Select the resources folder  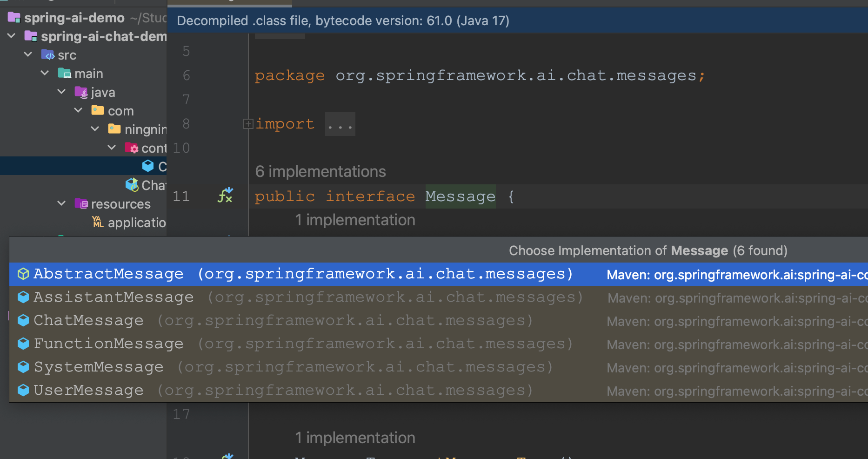[x=121, y=204]
